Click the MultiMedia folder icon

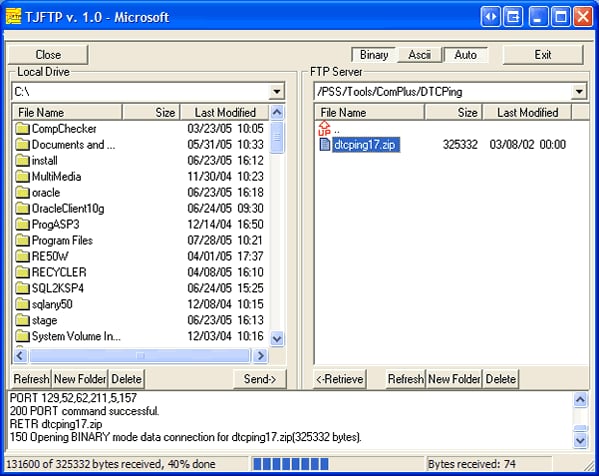(22, 176)
